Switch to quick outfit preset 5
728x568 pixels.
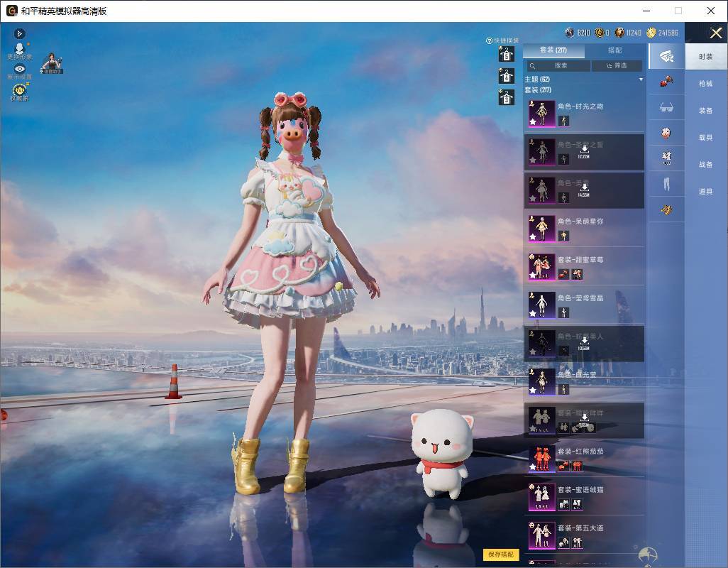(507, 55)
